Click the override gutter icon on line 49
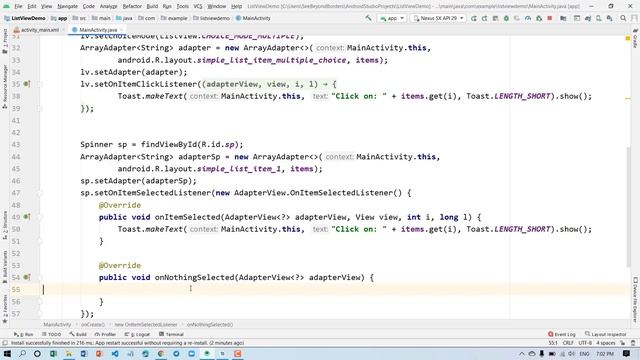The image size is (640, 360). 27,217
